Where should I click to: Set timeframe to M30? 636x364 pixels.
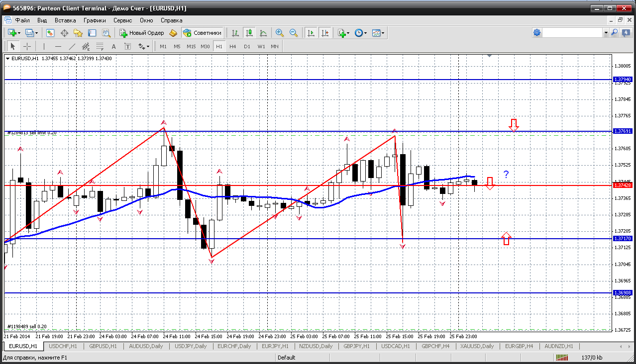point(205,46)
